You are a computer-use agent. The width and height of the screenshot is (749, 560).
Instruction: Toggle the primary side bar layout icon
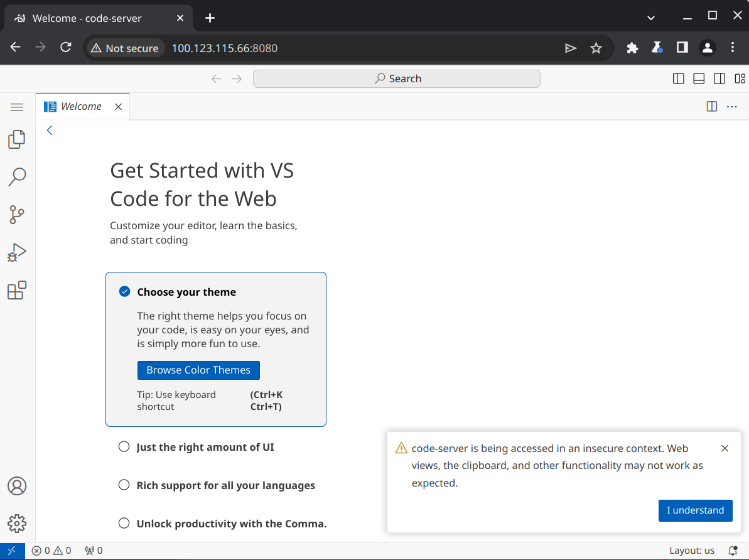pos(678,78)
